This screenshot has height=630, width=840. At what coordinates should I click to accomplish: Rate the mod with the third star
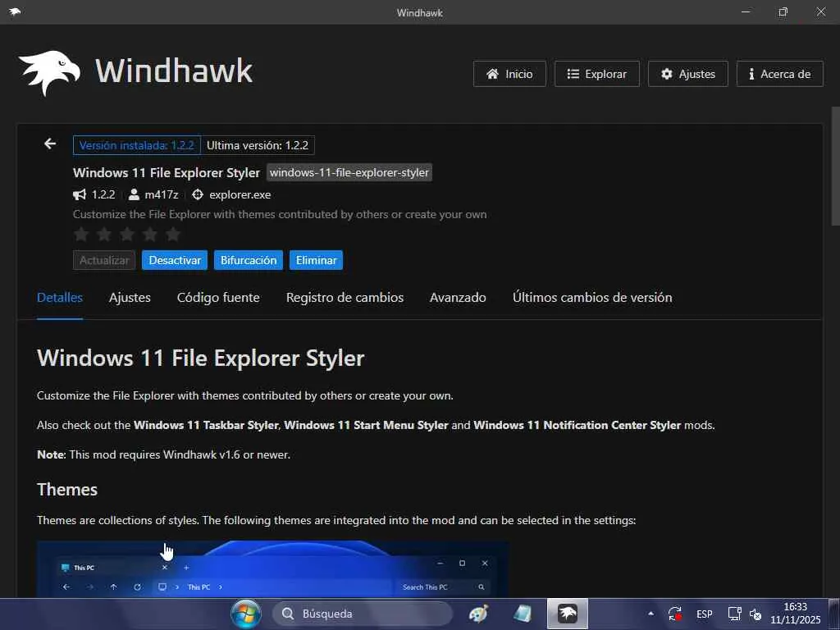click(127, 234)
